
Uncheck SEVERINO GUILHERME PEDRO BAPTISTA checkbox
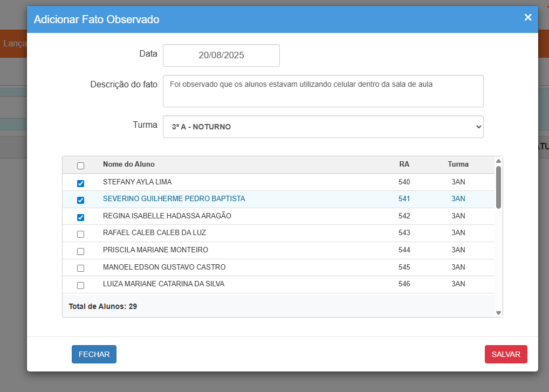[81, 200]
